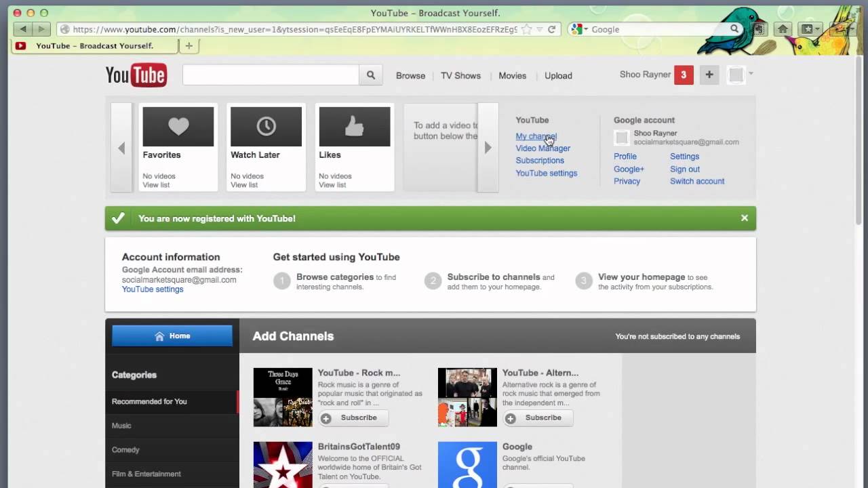Screen dimensions: 868x488
Task: Open YouTube - Rock music channel thumbnail
Action: [x=283, y=397]
